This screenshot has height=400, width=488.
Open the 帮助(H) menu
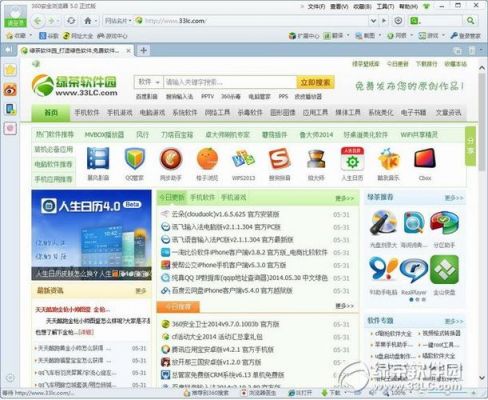tap(408, 6)
